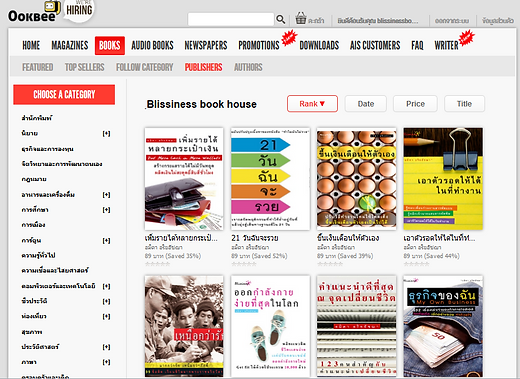Focus the search input field
This screenshot has width=520, height=379.
point(231,19)
